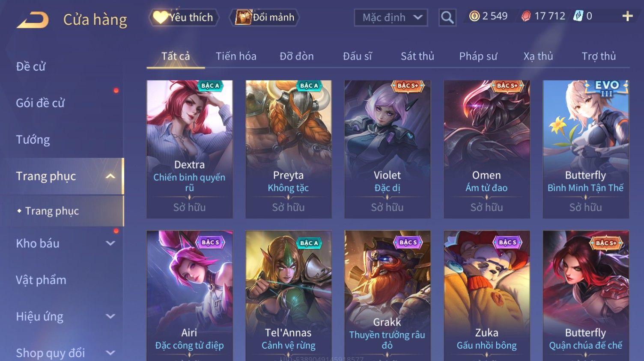Open Đổi mảnh chest exchange button
Screen dimensions: 644x361
(x=265, y=18)
